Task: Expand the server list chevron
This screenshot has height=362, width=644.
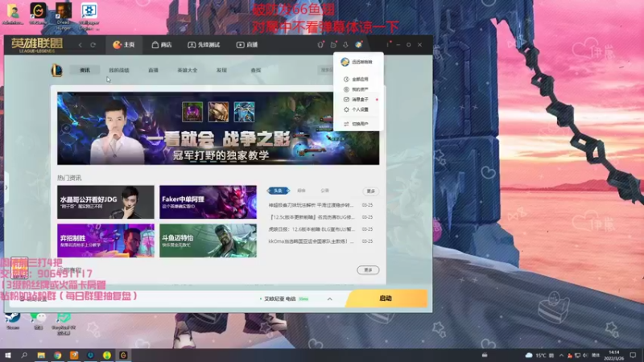Action: click(329, 298)
